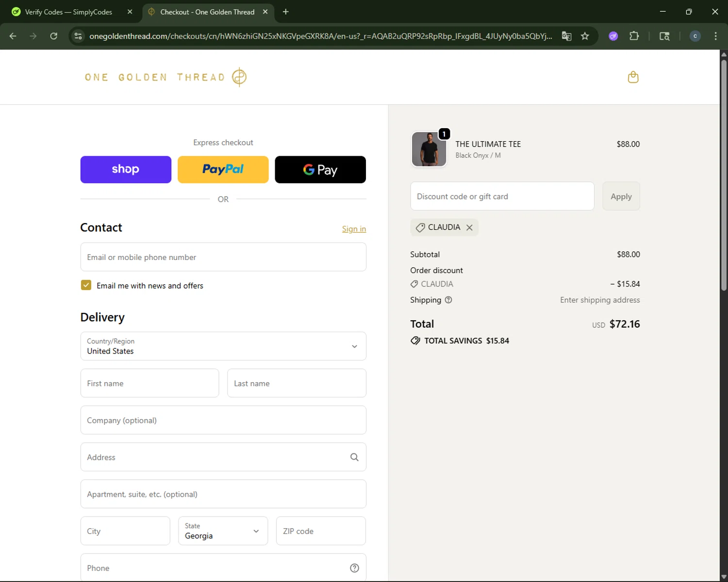
Task: Pay with PayPal express button
Action: click(223, 170)
